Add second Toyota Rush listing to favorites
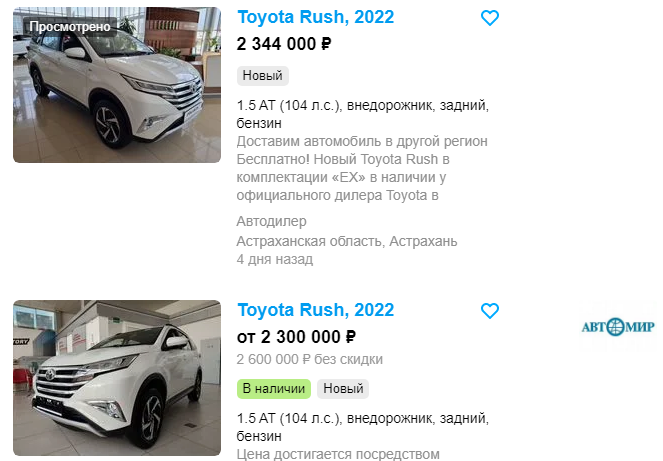Image resolution: width=663 pixels, height=461 pixels. (490, 311)
